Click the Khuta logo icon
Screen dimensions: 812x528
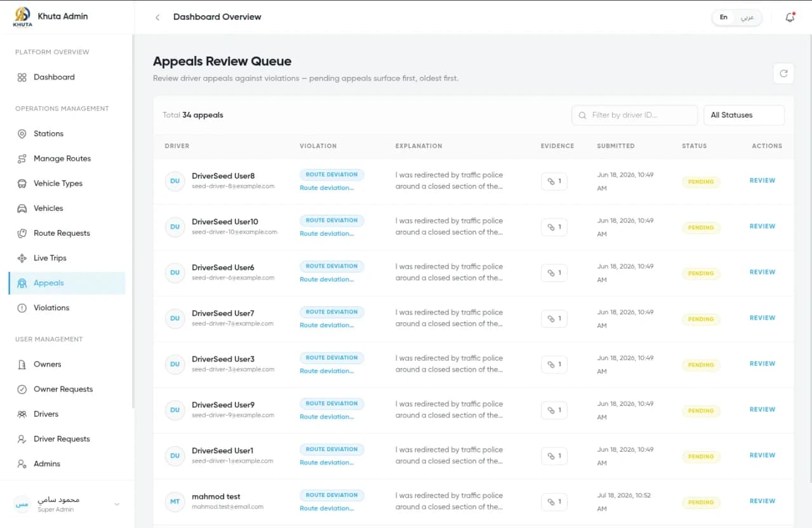[22, 17]
